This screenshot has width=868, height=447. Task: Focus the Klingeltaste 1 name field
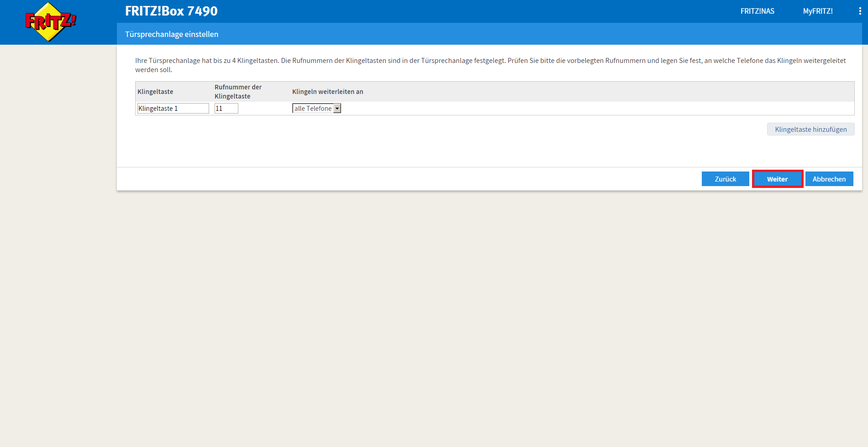(x=173, y=108)
